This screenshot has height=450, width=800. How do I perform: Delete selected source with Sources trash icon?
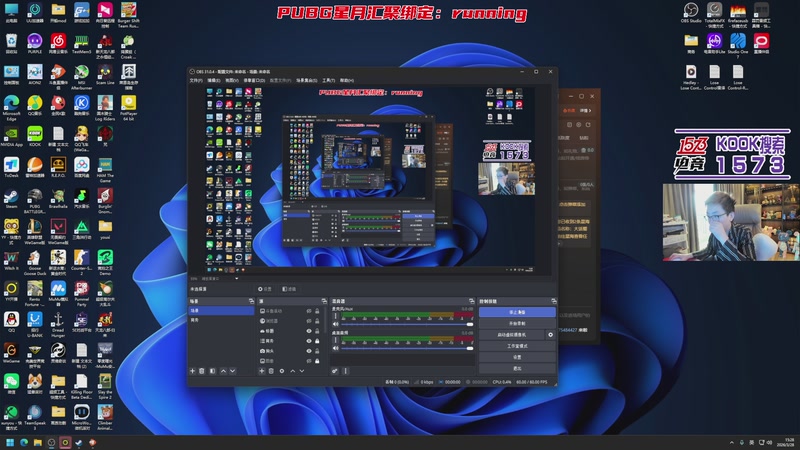(271, 371)
